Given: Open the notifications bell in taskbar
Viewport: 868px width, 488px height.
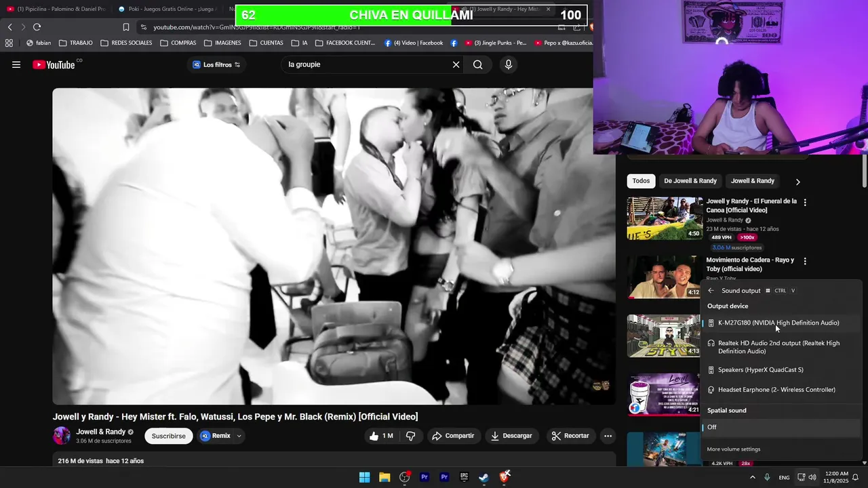Looking at the screenshot, I should 856,477.
